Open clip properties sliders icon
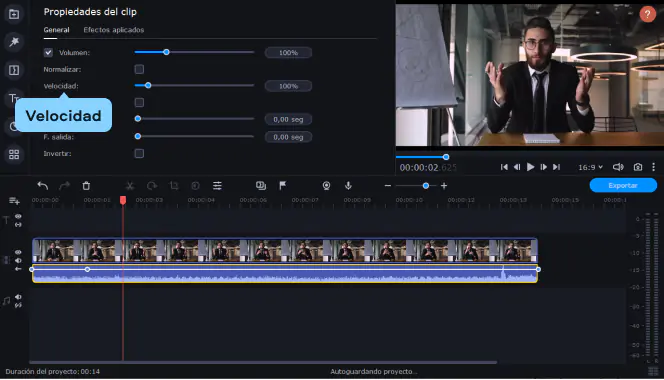 pyautogui.click(x=217, y=186)
